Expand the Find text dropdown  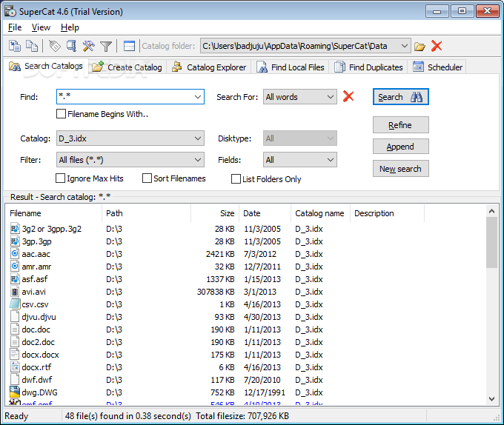[x=198, y=96]
